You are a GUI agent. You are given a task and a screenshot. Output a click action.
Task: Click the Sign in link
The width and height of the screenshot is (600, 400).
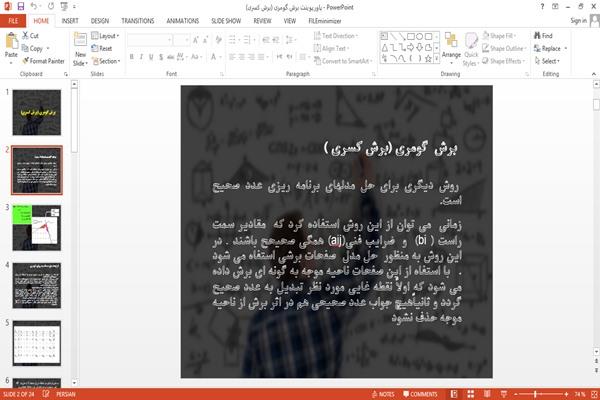click(x=578, y=21)
